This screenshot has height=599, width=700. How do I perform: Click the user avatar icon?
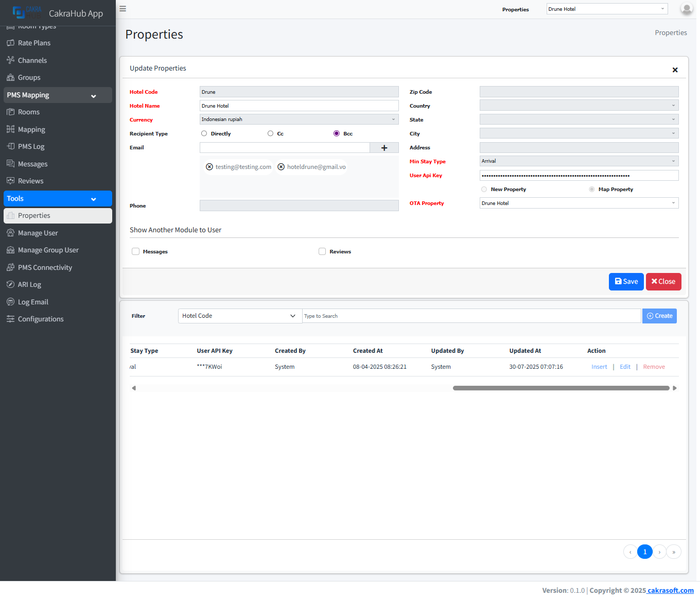click(686, 9)
